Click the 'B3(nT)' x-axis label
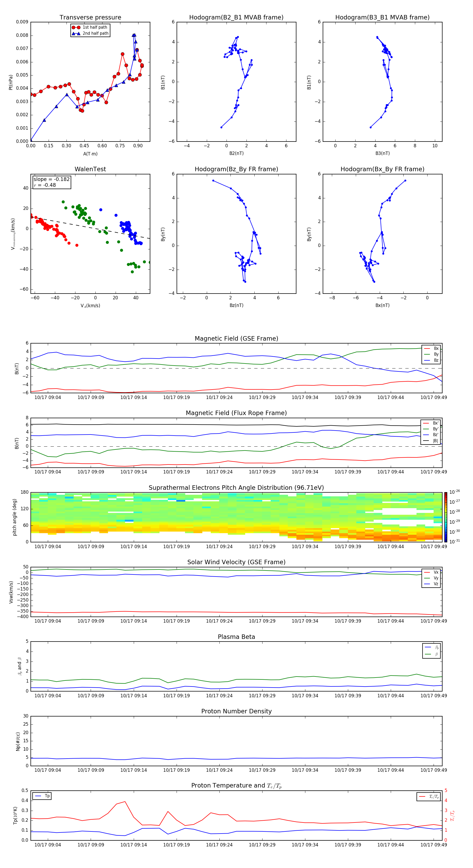 pos(382,153)
